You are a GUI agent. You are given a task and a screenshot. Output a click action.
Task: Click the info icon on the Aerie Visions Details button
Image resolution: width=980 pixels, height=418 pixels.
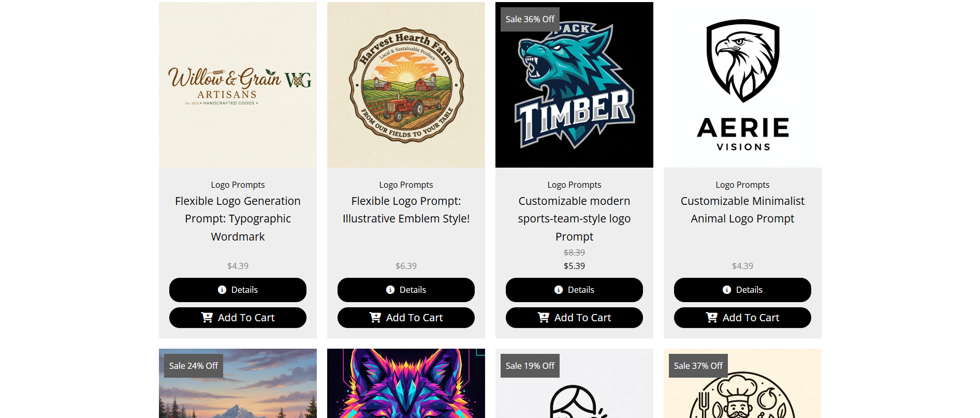click(x=727, y=290)
